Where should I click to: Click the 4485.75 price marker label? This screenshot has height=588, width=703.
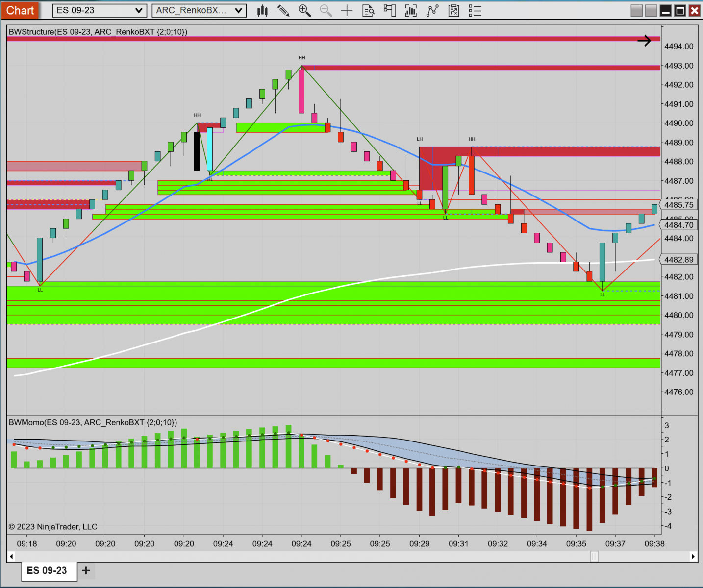coord(678,205)
